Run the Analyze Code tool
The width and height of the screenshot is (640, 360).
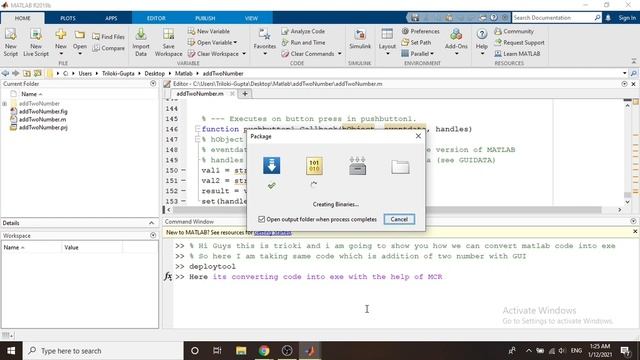pos(303,31)
